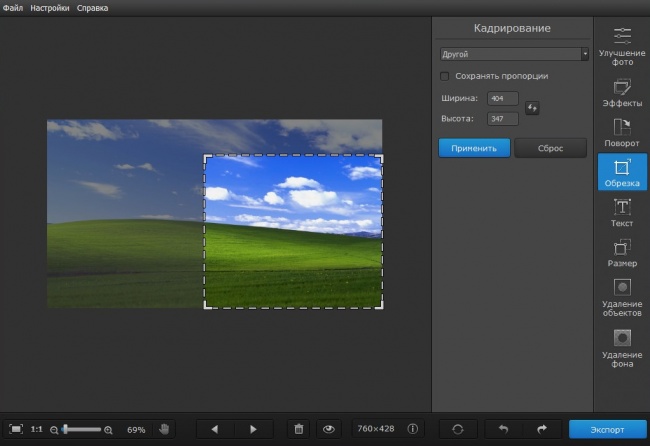Open Удаление объектов tool
The image size is (650, 446).
(x=622, y=298)
